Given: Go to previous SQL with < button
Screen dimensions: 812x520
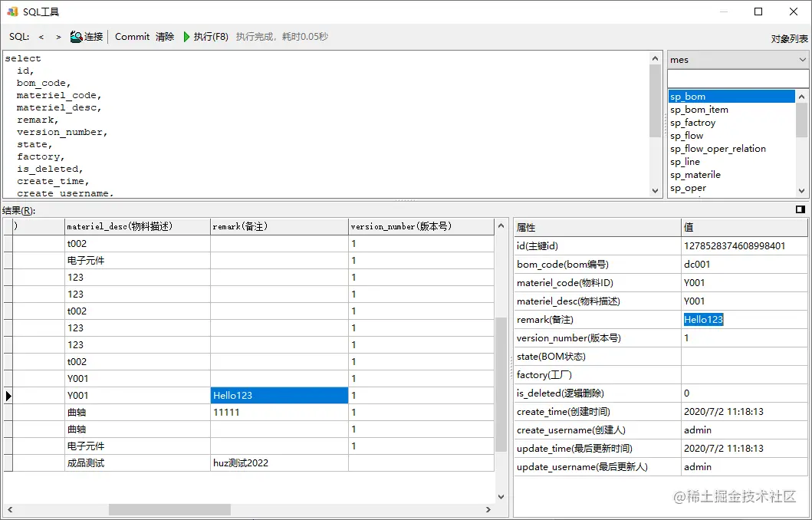Looking at the screenshot, I should click(x=41, y=37).
